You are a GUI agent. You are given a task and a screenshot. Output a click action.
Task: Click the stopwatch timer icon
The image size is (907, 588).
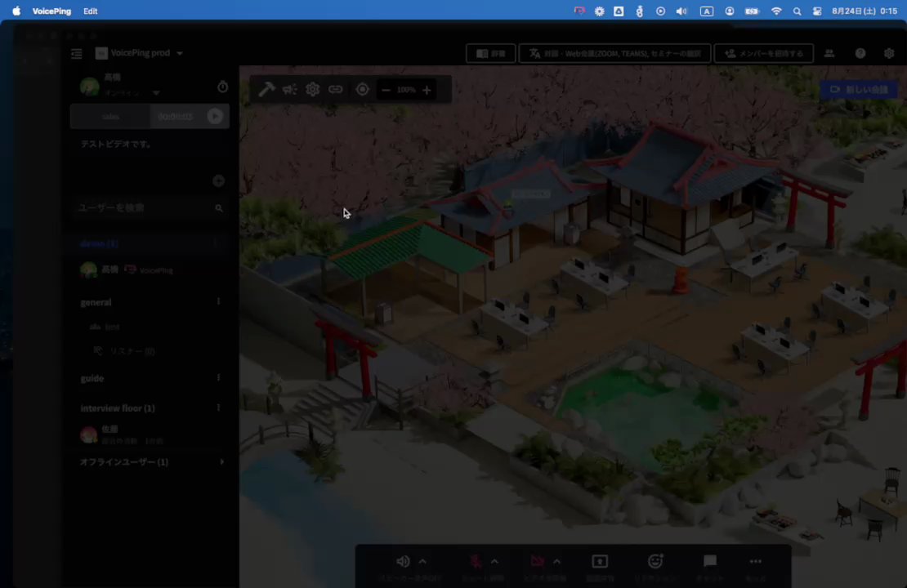(x=223, y=87)
